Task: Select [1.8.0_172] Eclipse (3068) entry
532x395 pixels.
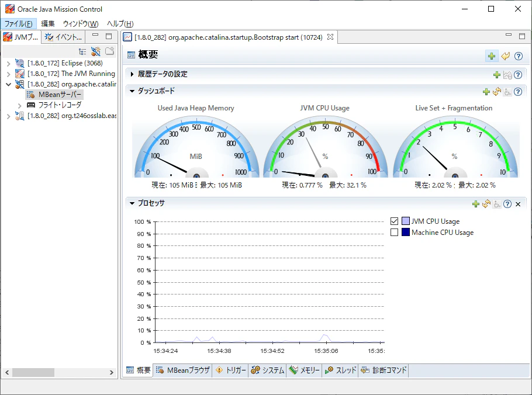Action: click(60, 63)
